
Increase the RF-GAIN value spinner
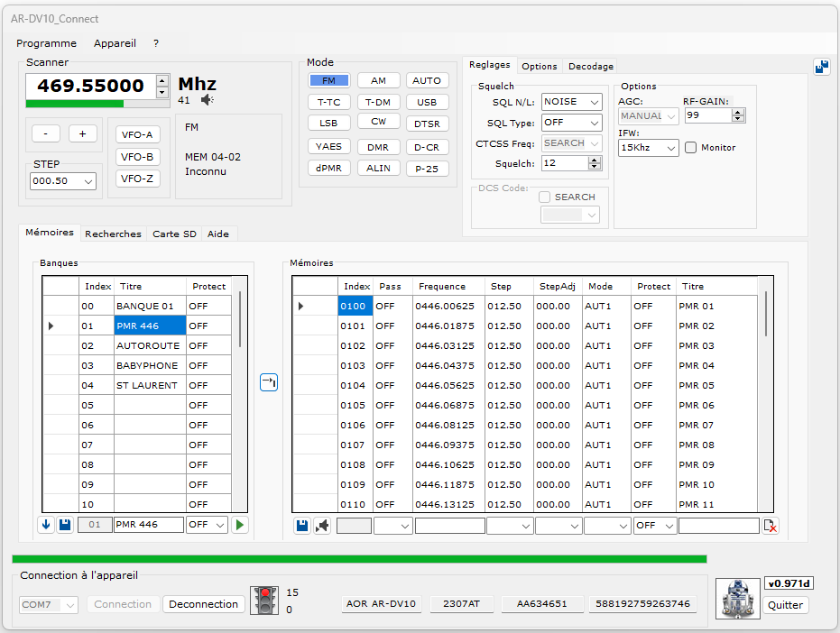pyautogui.click(x=738, y=112)
